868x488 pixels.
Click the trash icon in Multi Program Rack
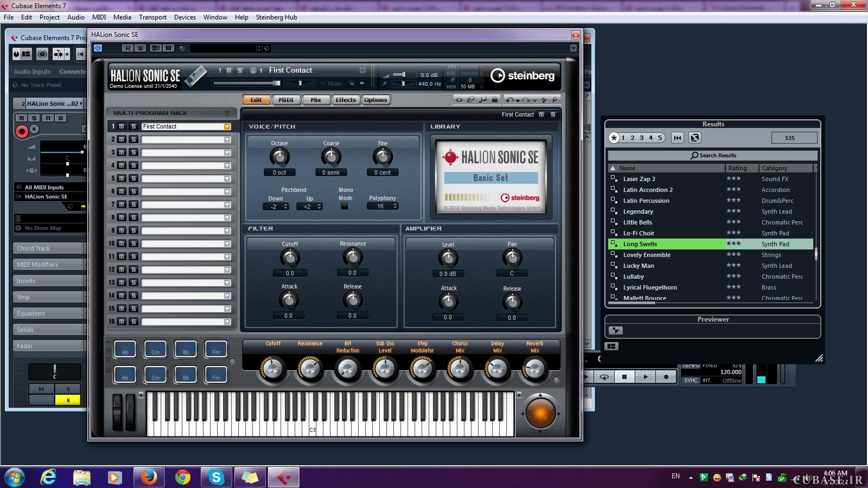click(x=227, y=113)
